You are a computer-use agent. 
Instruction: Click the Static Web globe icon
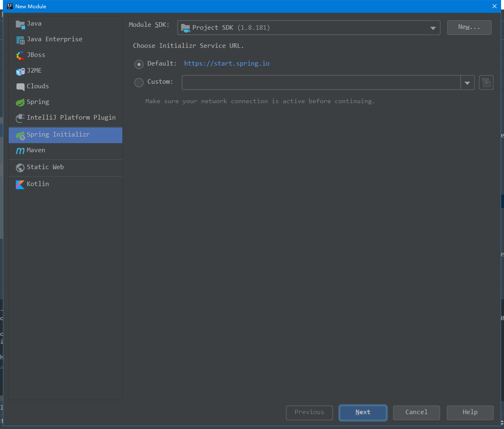[20, 168]
